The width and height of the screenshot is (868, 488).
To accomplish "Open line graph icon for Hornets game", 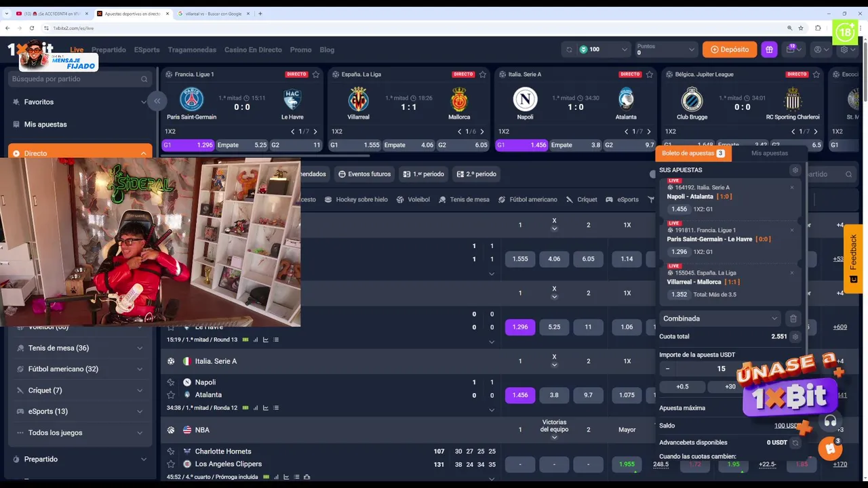I will click(x=286, y=477).
